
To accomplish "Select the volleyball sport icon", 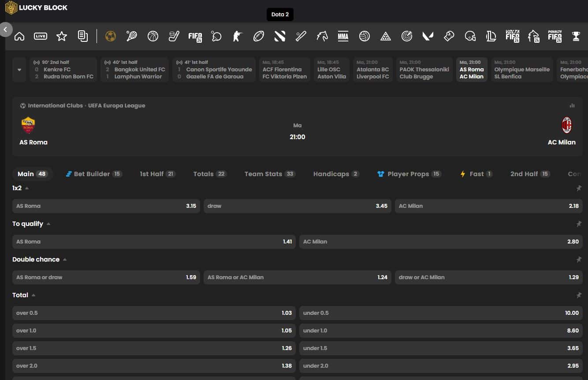I will [x=365, y=36].
